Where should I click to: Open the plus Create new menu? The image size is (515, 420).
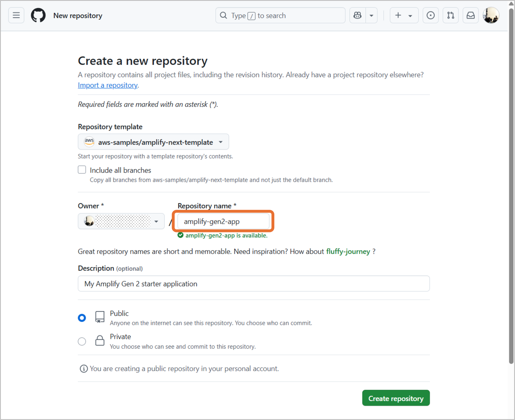404,15
